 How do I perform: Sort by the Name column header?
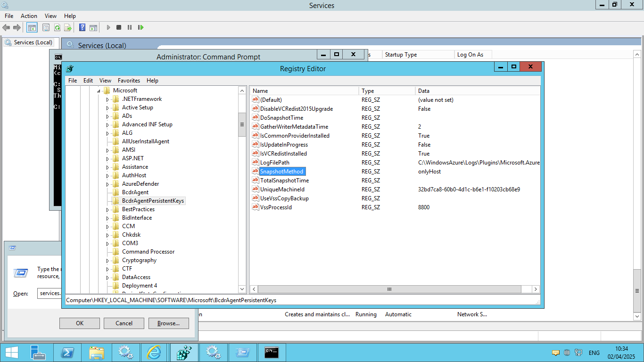tap(305, 91)
